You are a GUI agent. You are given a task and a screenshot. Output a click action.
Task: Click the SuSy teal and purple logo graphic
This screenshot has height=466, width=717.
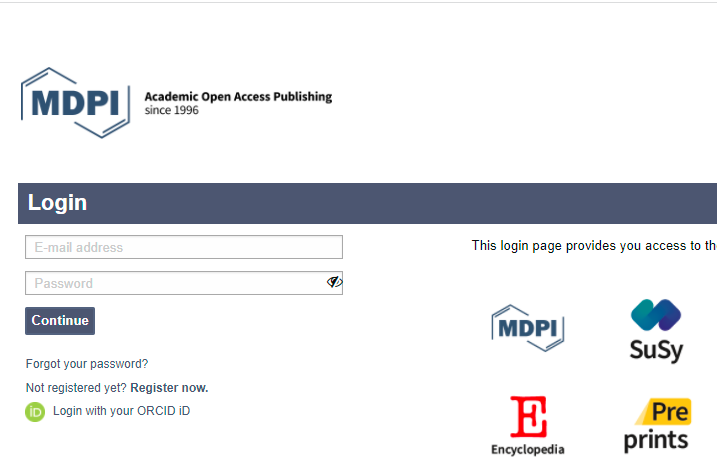pos(656,315)
